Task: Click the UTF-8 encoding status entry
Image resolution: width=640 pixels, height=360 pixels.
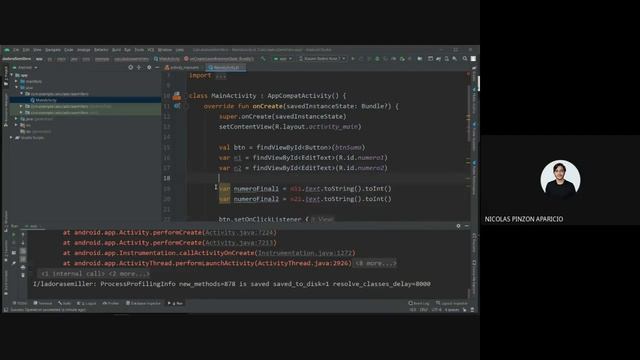Action: 436,310
